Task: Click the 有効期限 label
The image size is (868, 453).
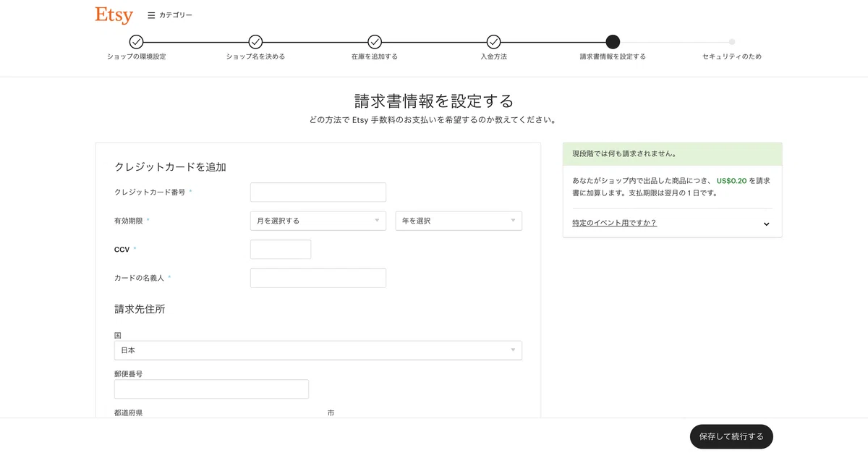Action: 128,221
